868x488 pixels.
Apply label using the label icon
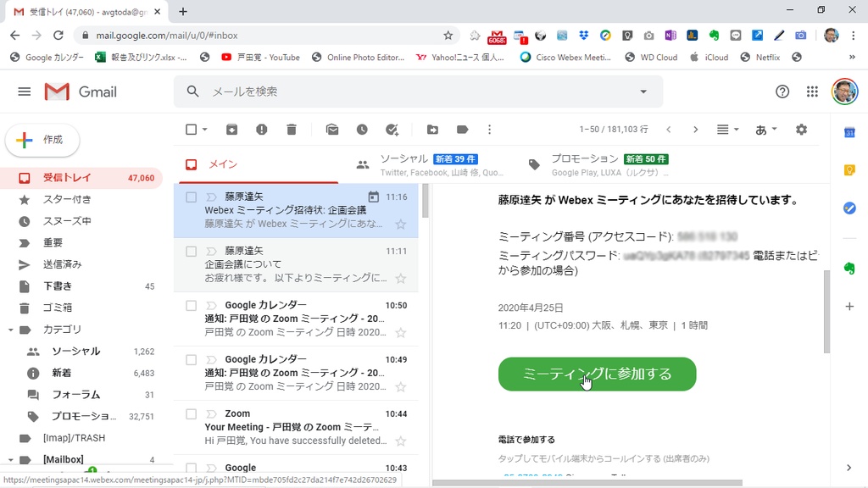pyautogui.click(x=462, y=130)
